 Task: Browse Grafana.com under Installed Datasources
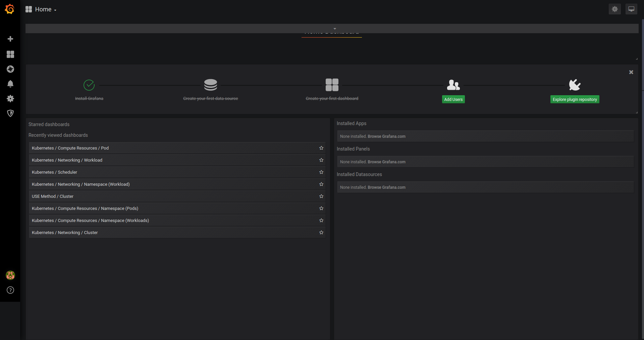pyautogui.click(x=386, y=187)
